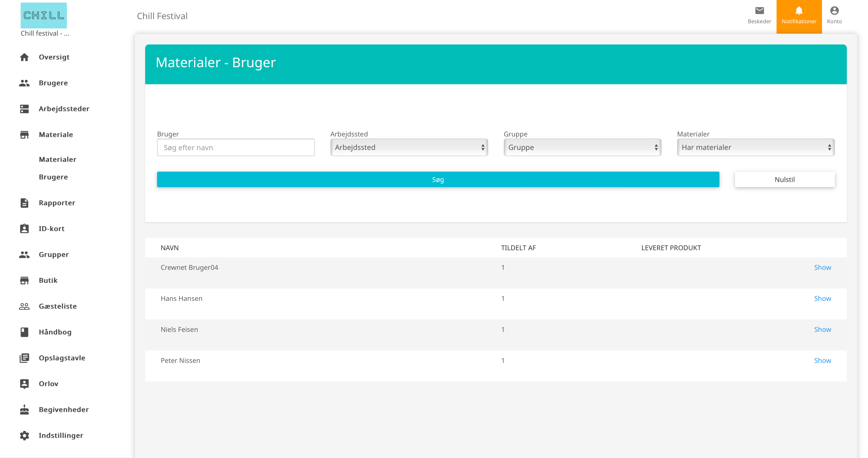Image resolution: width=868 pixels, height=458 pixels.
Task: Click Show for Hans Hansen
Action: click(823, 299)
